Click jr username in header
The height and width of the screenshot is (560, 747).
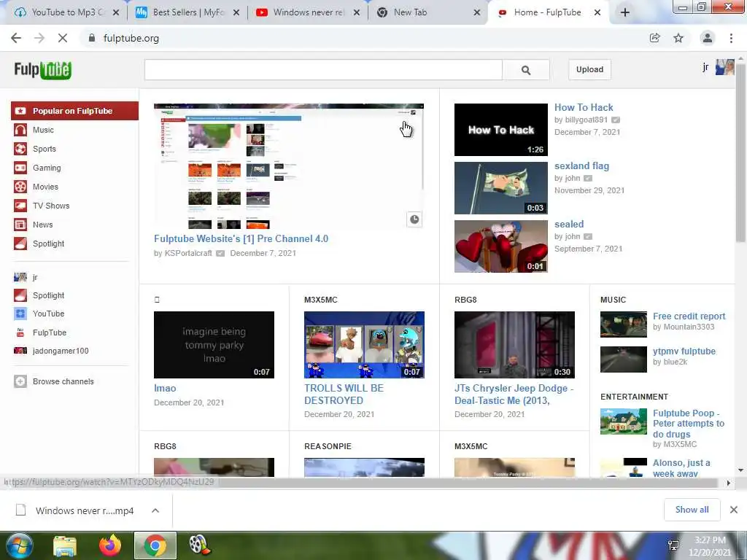[705, 67]
